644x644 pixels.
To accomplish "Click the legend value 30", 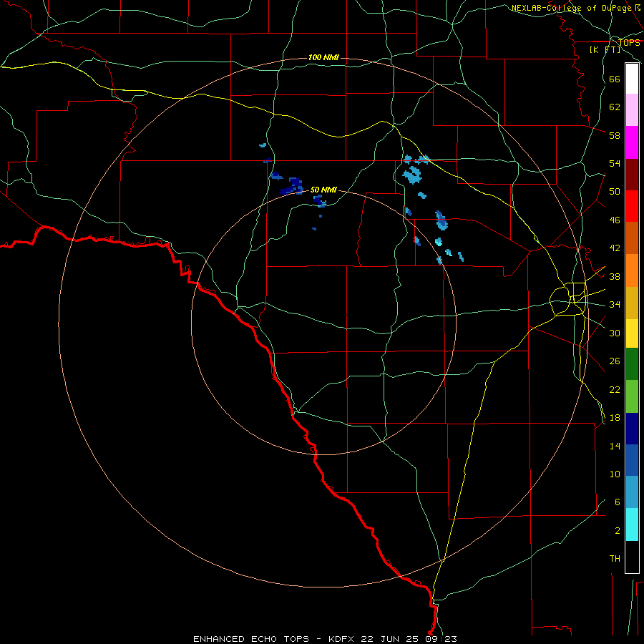I will (615, 333).
